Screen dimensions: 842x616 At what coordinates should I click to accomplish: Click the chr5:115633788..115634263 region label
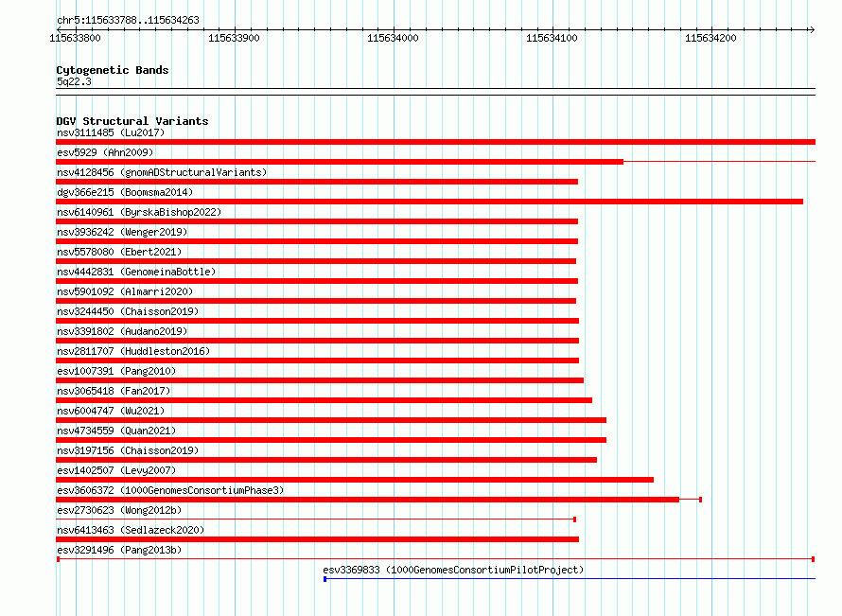pos(128,21)
